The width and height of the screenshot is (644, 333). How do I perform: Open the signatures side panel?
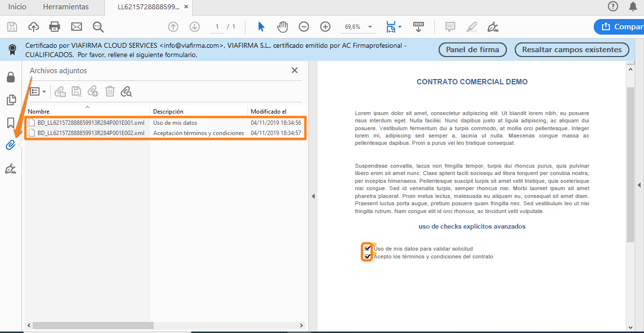click(10, 169)
